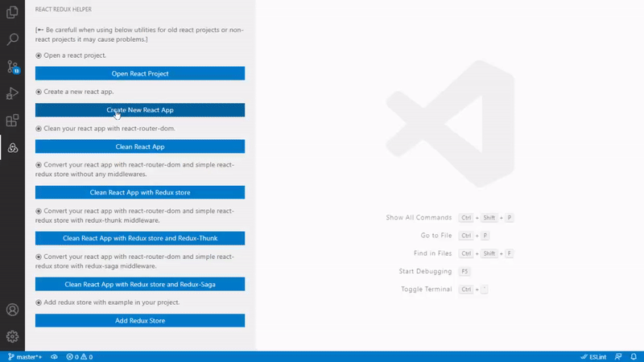Open the notifications bell icon

[x=634, y=356]
